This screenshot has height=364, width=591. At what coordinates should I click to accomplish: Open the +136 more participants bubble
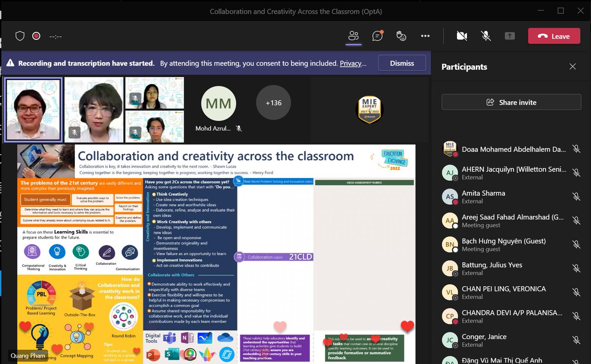click(x=273, y=103)
